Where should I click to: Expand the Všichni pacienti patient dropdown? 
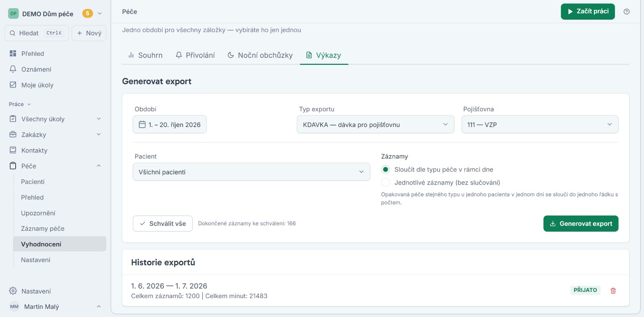point(251,172)
